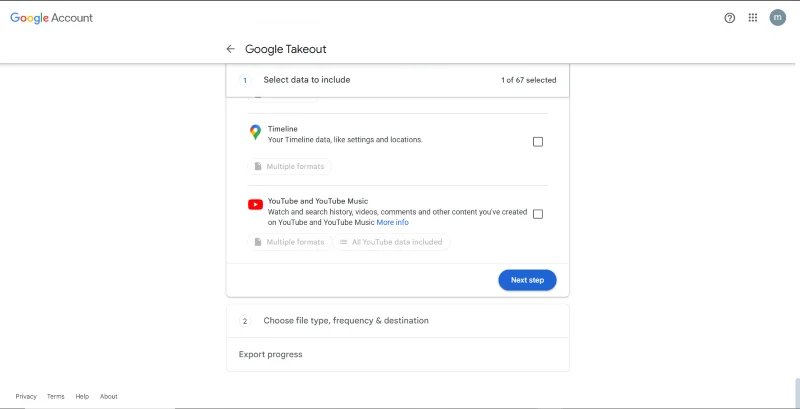Expand the Export progress section
The image size is (800, 409).
[397, 354]
